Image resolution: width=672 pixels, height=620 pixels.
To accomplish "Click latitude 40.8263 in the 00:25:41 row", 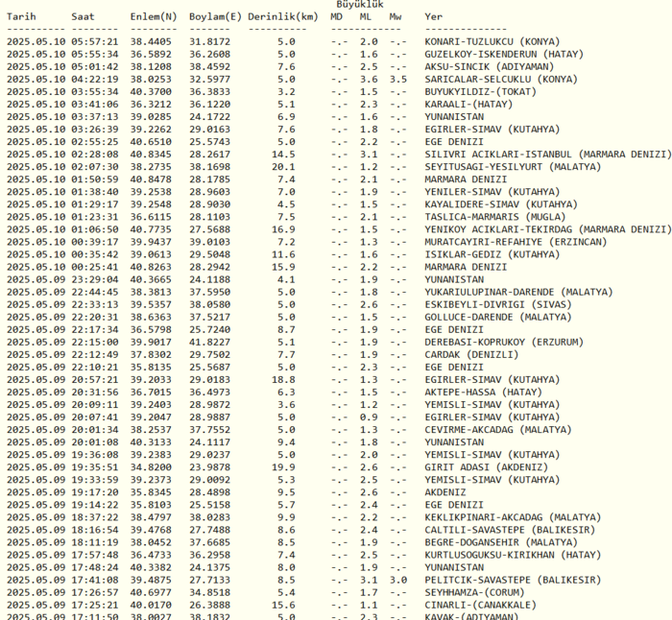I will tap(151, 267).
